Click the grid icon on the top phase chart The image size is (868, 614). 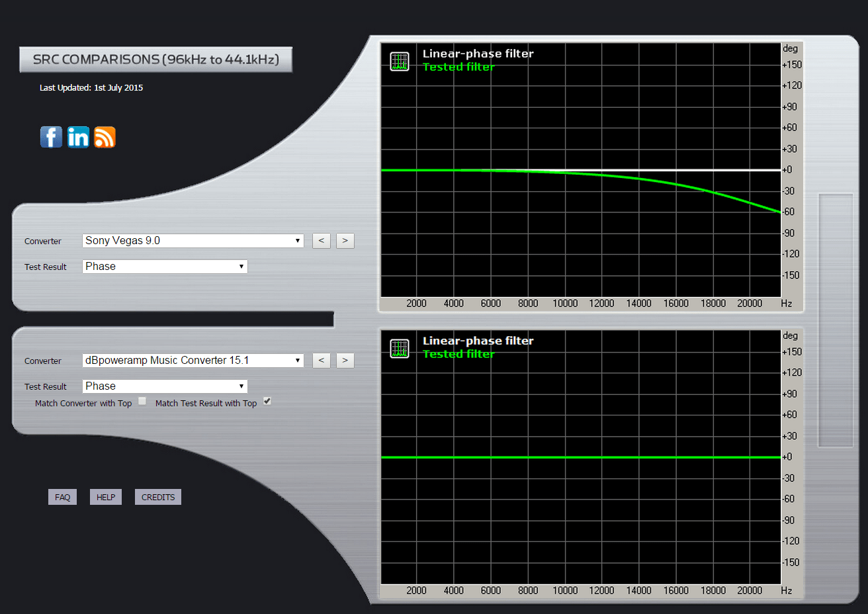click(399, 60)
